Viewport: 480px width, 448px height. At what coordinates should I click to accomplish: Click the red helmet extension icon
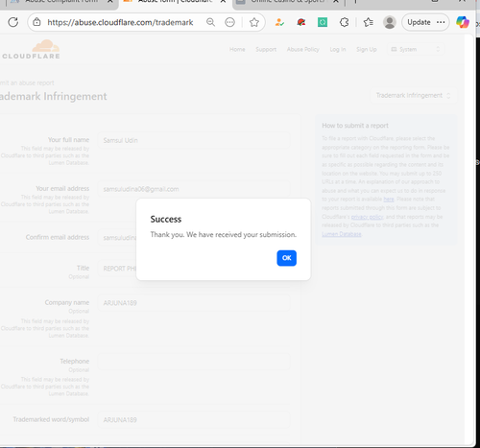pyautogui.click(x=301, y=22)
